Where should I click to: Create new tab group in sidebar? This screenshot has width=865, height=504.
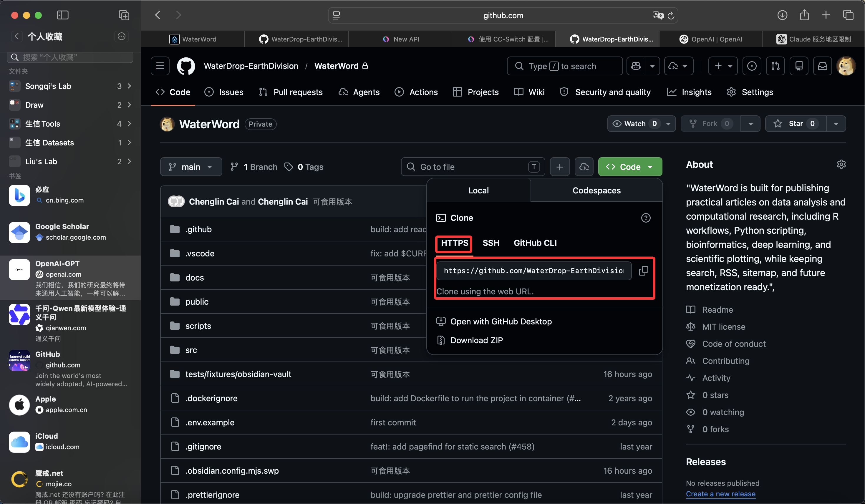pyautogui.click(x=124, y=15)
